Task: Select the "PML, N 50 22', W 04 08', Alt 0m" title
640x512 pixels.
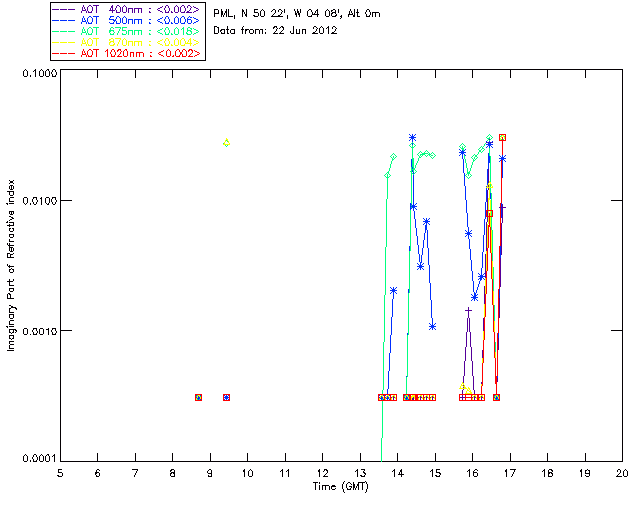Action: pos(297,14)
